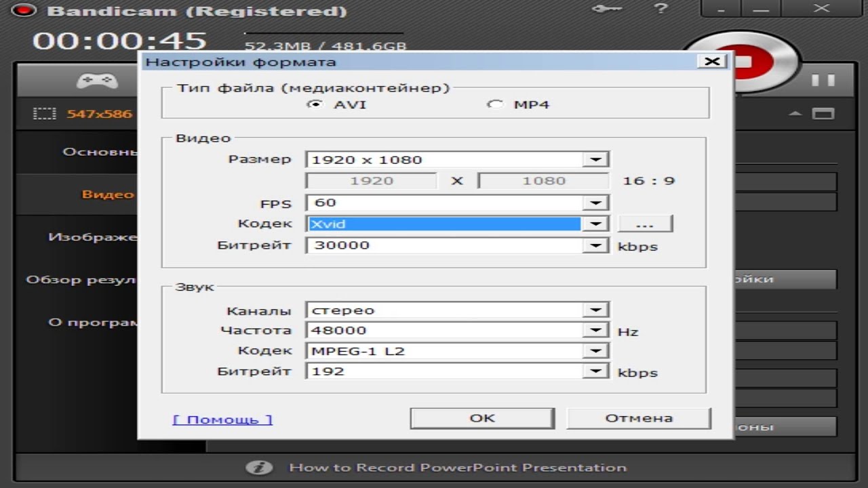Click the height field showing 1080
Viewport: 868px width, 488px height.
click(544, 181)
